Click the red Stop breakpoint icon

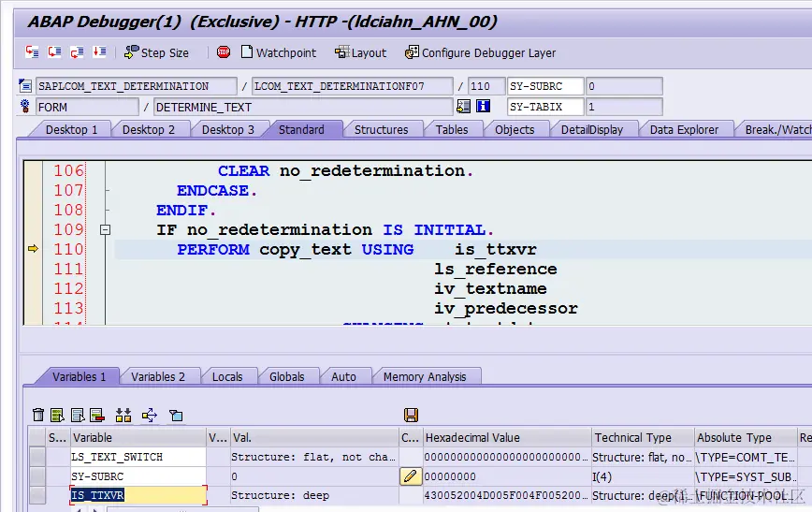[224, 51]
